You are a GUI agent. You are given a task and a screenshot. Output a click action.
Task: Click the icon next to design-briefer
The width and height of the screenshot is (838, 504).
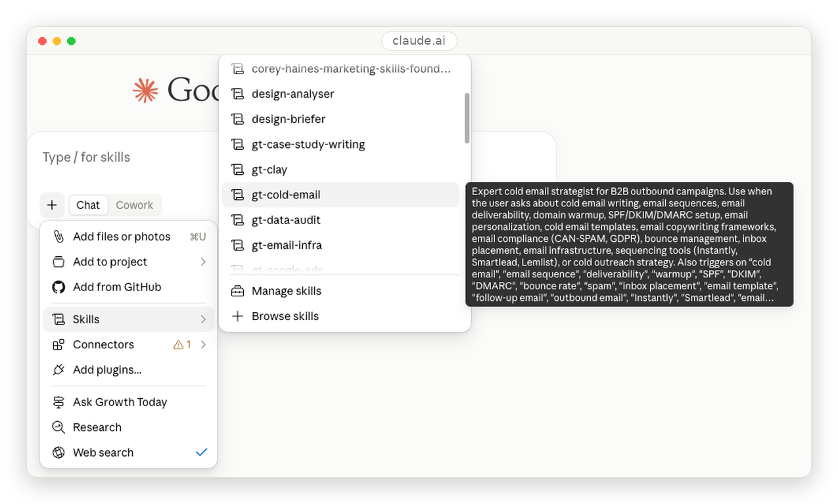pos(237,119)
